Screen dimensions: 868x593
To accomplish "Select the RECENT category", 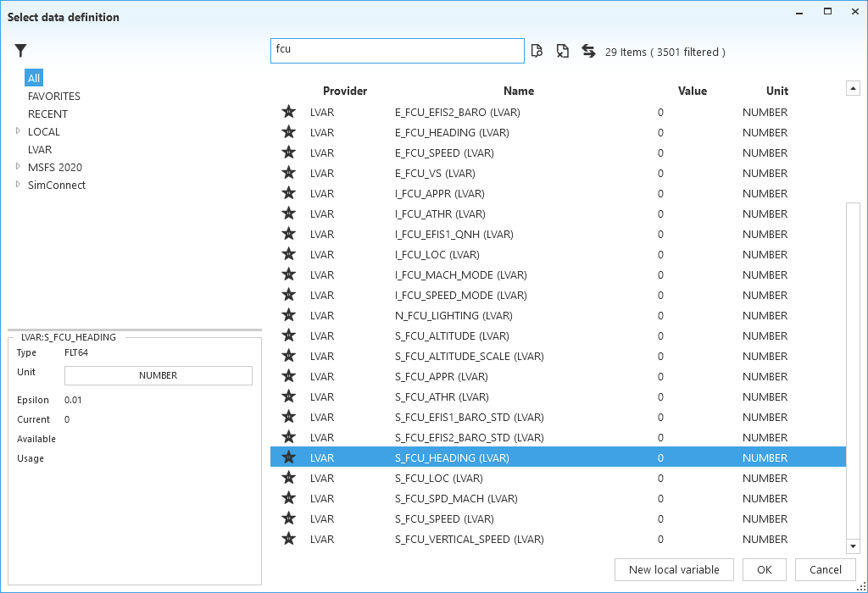I will (x=47, y=114).
